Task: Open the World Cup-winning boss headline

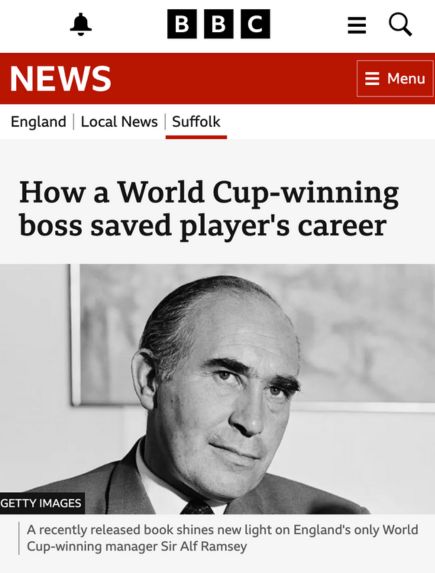Action: click(209, 208)
